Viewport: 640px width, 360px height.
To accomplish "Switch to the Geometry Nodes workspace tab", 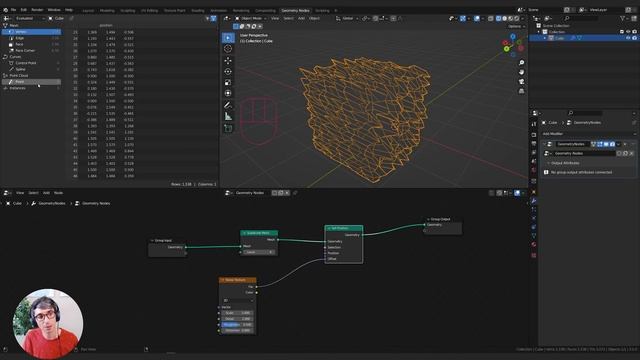I will (x=296, y=11).
